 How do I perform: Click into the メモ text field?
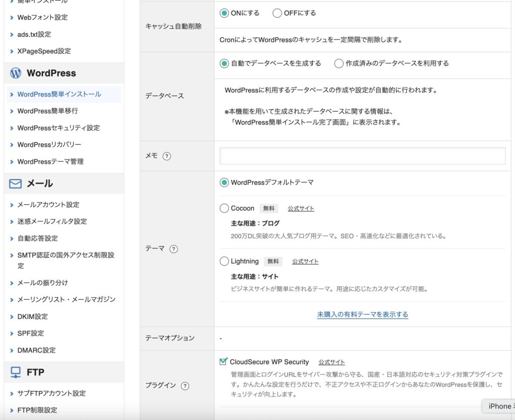pos(363,156)
